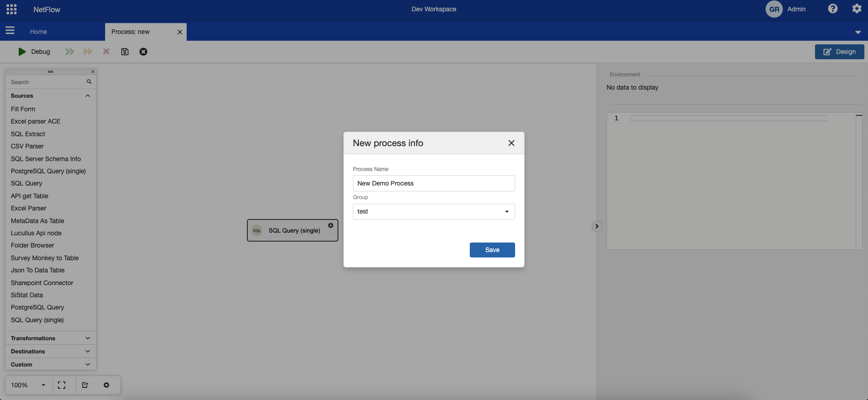Click the export icon in bottom toolbar
868x400 pixels.
85,385
